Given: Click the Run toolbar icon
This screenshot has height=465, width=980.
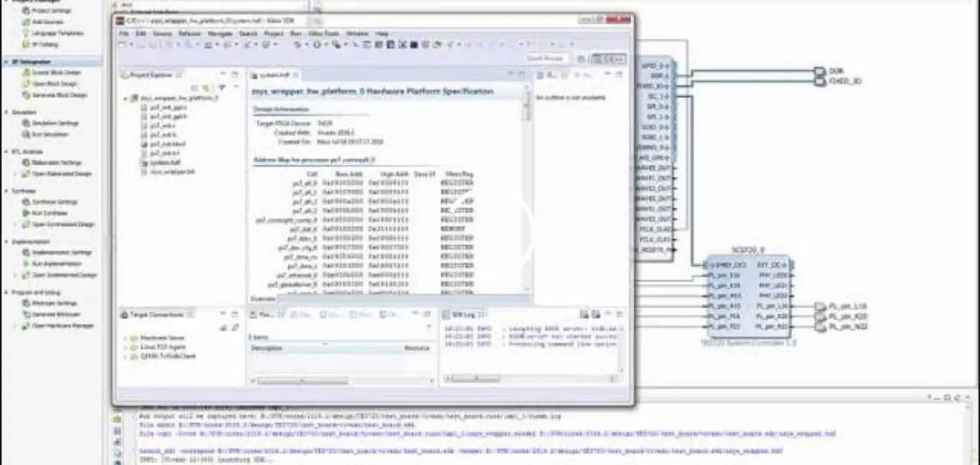Looking at the screenshot, I should click(317, 44).
